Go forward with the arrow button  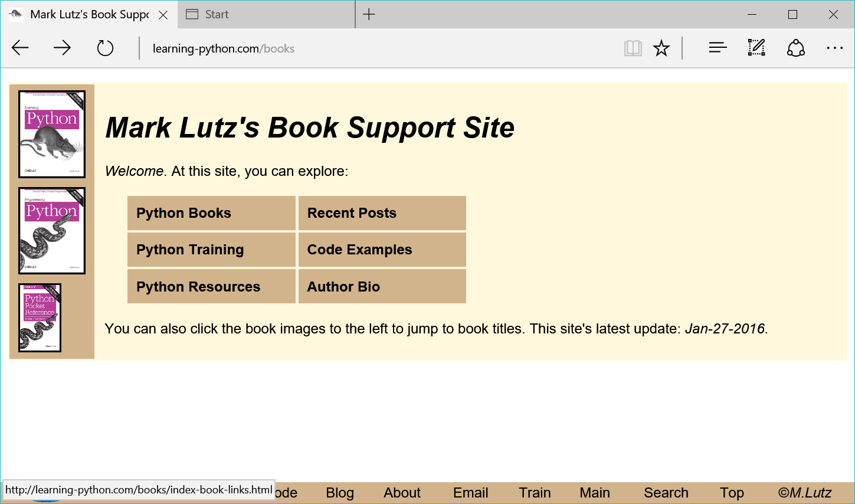pyautogui.click(x=62, y=48)
